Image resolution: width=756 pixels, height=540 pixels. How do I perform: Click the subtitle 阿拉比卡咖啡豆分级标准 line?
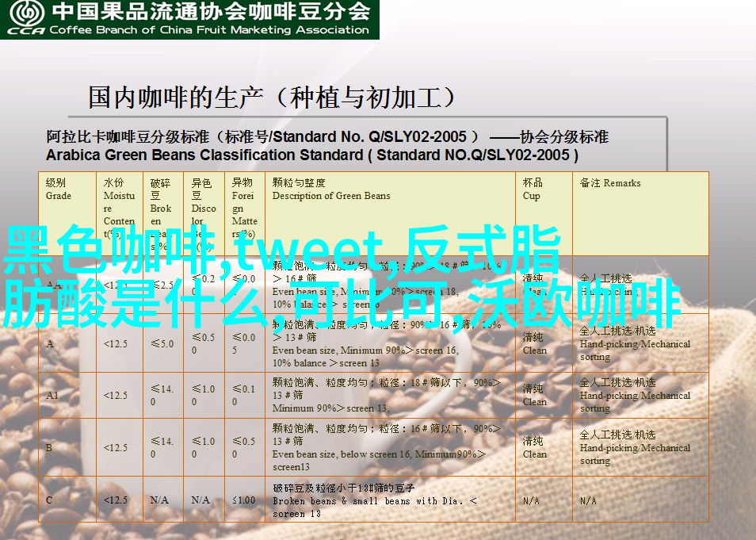[x=327, y=137]
